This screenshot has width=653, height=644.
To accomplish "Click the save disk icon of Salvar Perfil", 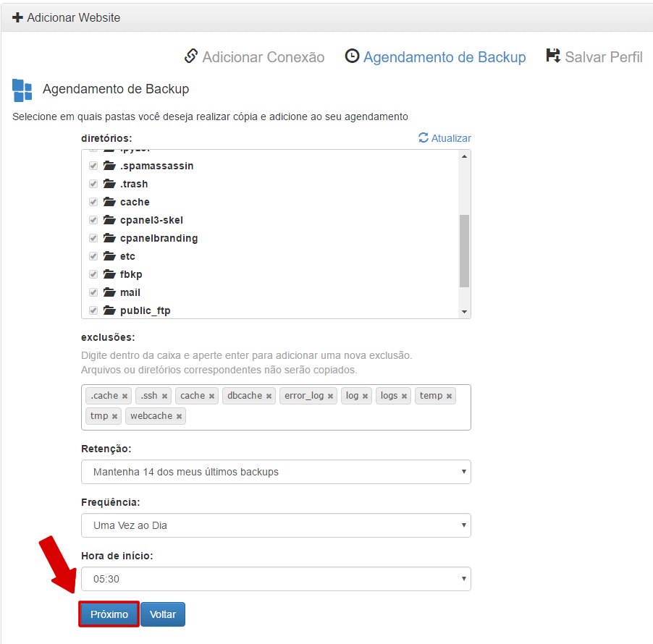I will (x=553, y=56).
